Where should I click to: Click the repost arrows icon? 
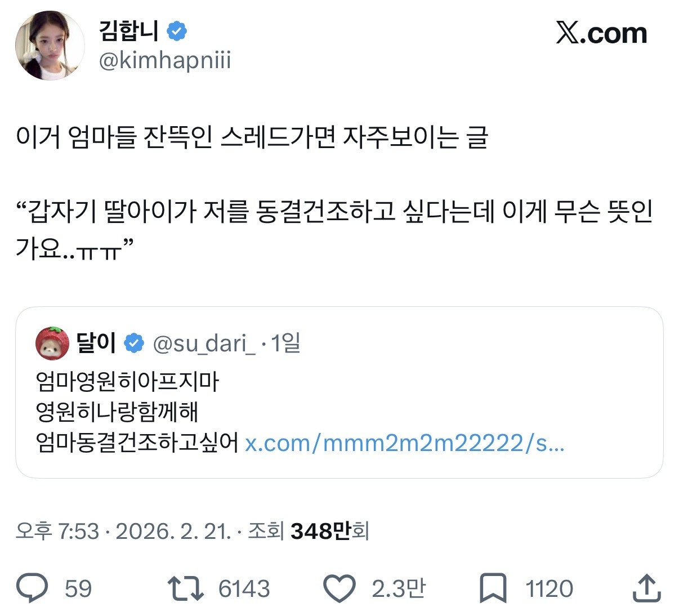click(x=185, y=588)
